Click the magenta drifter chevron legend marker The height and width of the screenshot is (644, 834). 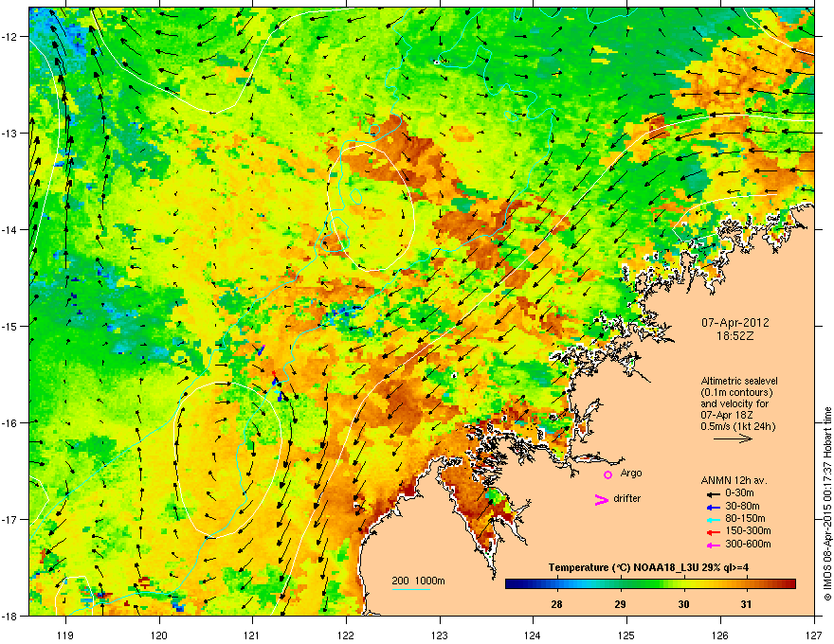pyautogui.click(x=601, y=499)
